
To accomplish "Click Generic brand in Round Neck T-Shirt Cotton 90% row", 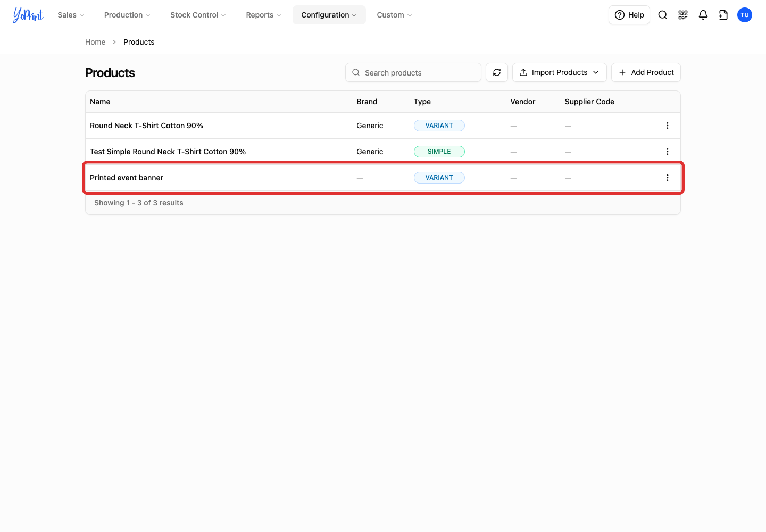I will pyautogui.click(x=370, y=126).
